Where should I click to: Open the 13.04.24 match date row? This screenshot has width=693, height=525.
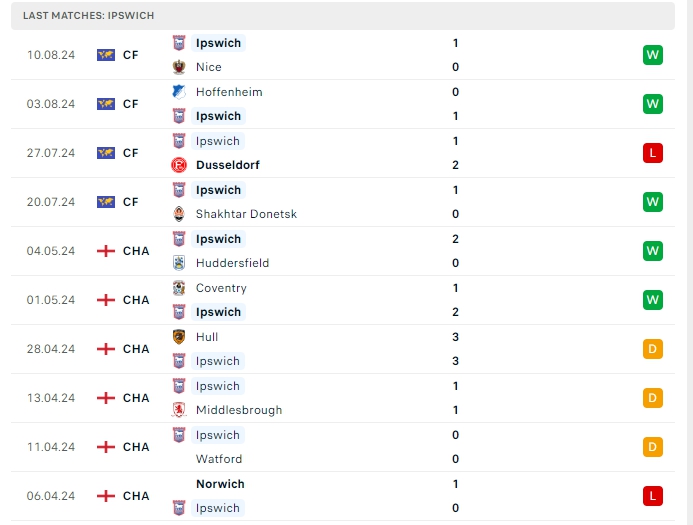click(51, 398)
